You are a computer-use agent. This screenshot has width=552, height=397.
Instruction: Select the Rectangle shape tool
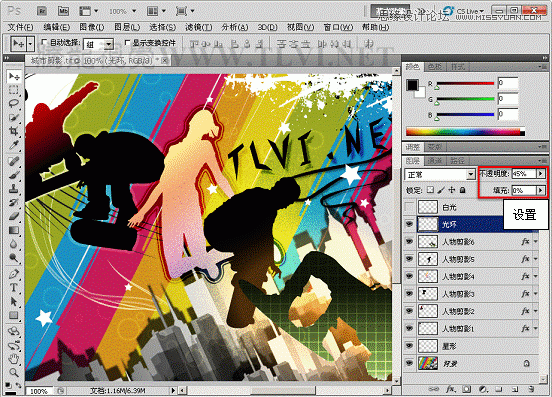(x=14, y=315)
